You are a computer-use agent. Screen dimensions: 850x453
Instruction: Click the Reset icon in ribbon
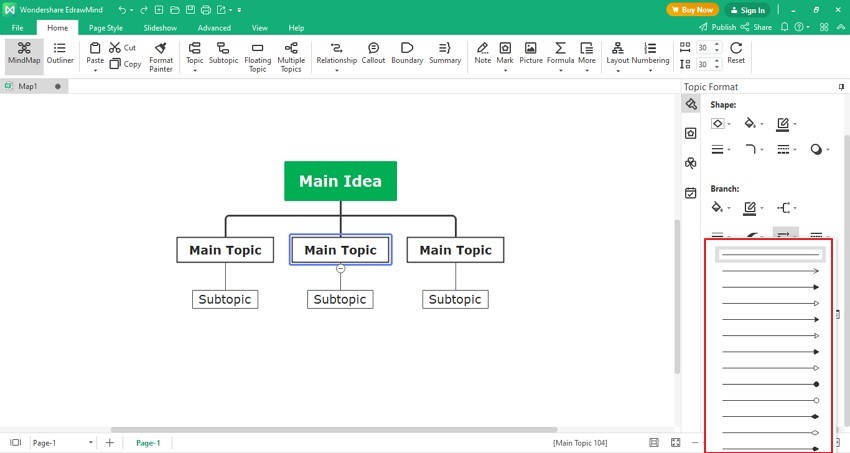[736, 53]
